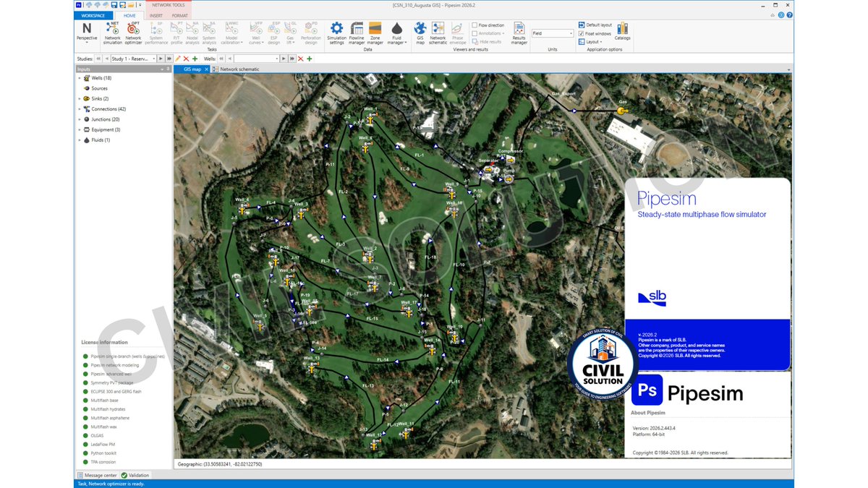Image resolution: width=868 pixels, height=488 pixels.
Task: Click the LedaFlow PM license entry
Action: (100, 444)
